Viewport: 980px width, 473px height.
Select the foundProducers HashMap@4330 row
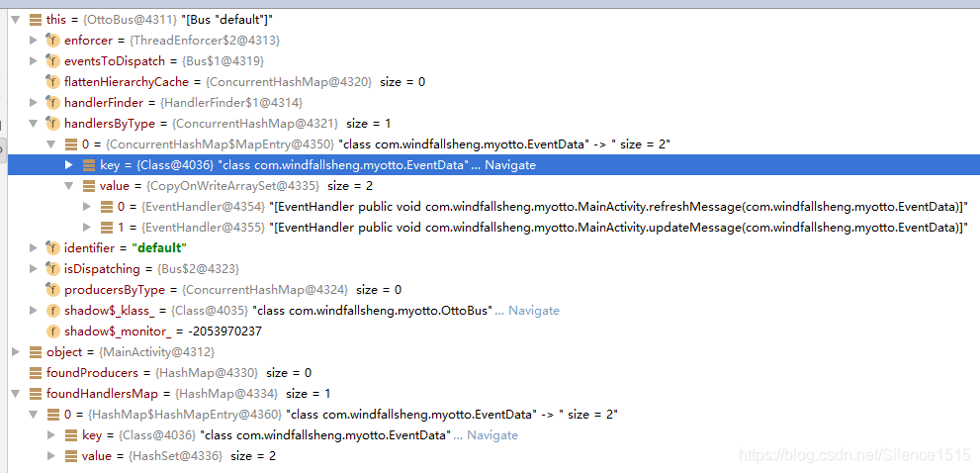click(179, 373)
